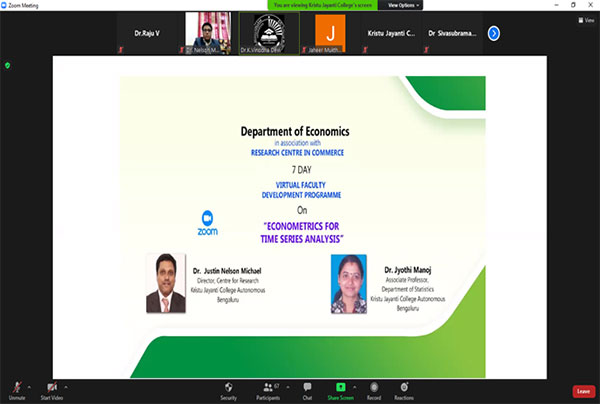Viewport: 600px width, 404px height.
Task: Expand audio options arrow next to Unmute
Action: pos(29,387)
